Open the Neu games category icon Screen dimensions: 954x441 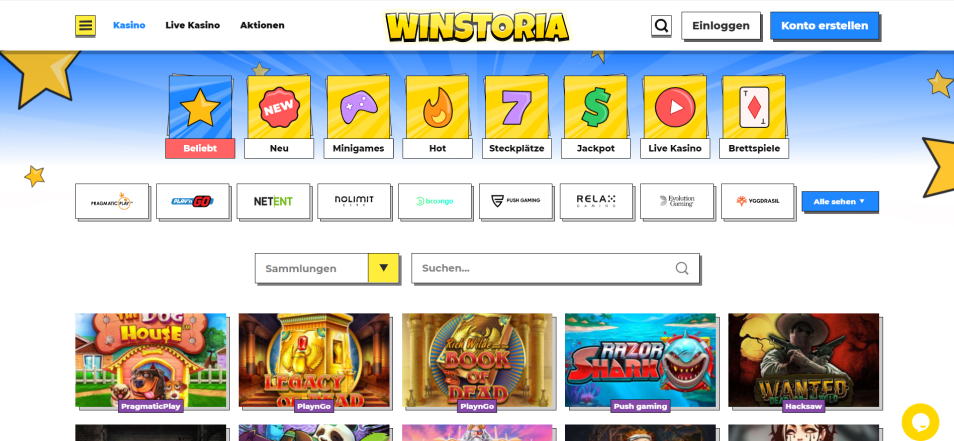(279, 108)
